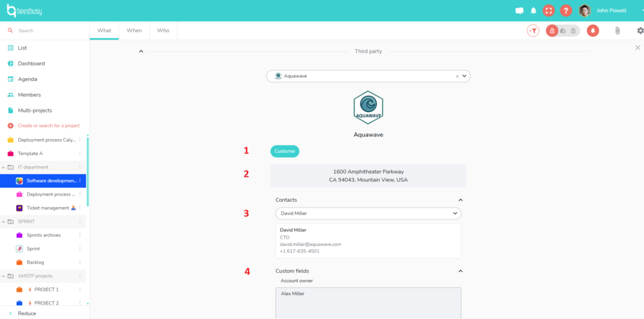This screenshot has width=644, height=319.
Task: Open the help question mark icon
Action: click(566, 11)
